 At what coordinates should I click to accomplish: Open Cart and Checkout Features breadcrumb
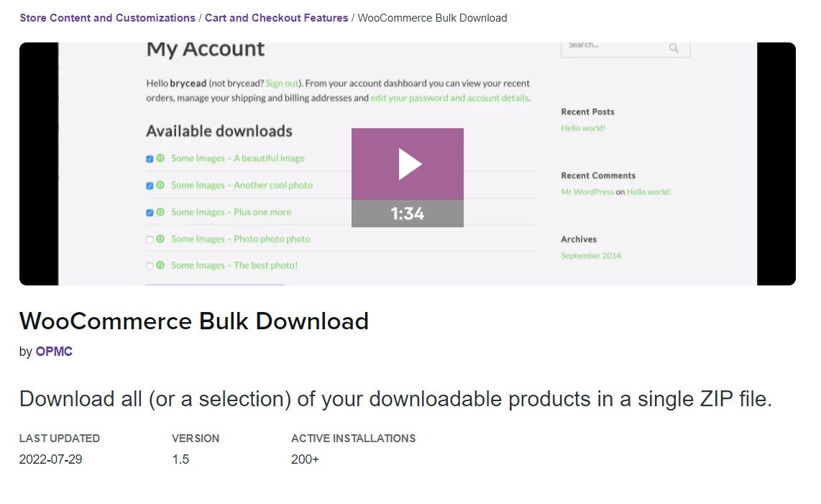(277, 18)
